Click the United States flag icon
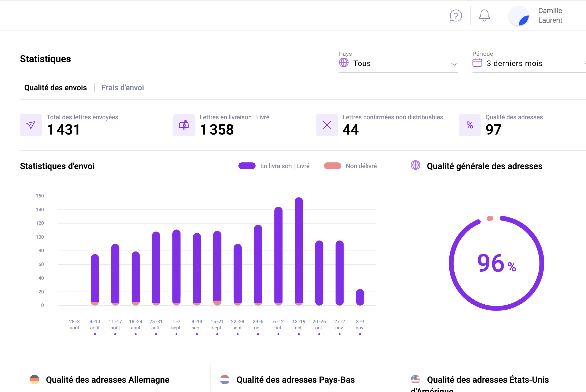The width and height of the screenshot is (586, 392). point(416,380)
